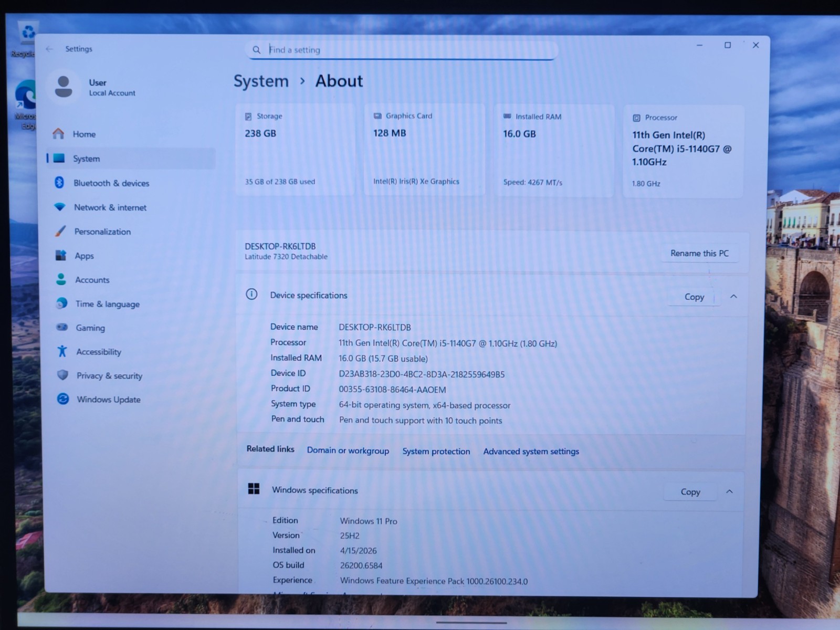Image resolution: width=840 pixels, height=630 pixels.
Task: Select System in the sidebar
Action: coord(131,159)
